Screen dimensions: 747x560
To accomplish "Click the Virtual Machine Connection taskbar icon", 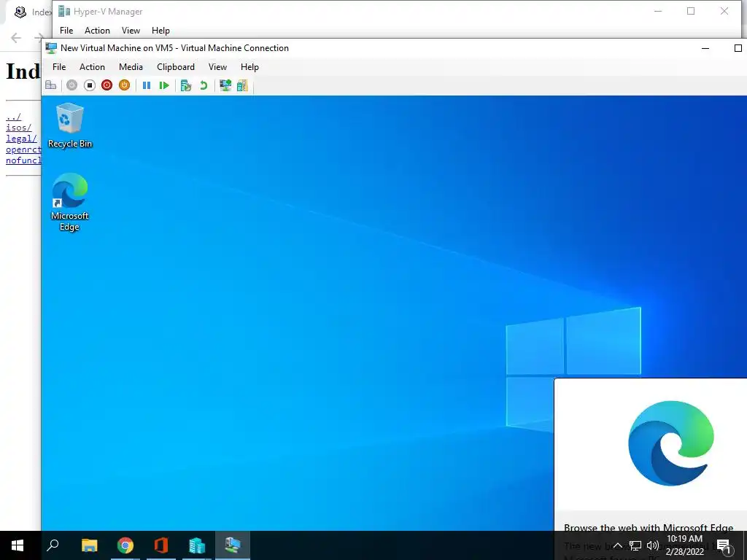I will [233, 545].
